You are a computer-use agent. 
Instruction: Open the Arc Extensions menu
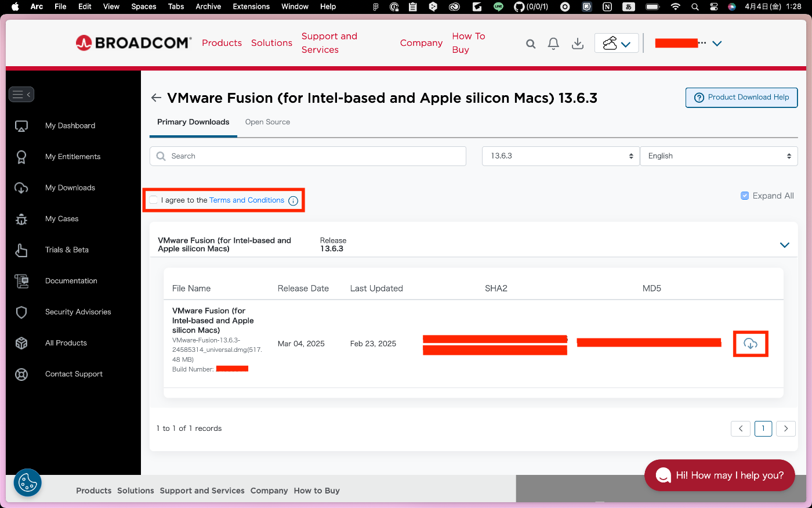coord(251,6)
